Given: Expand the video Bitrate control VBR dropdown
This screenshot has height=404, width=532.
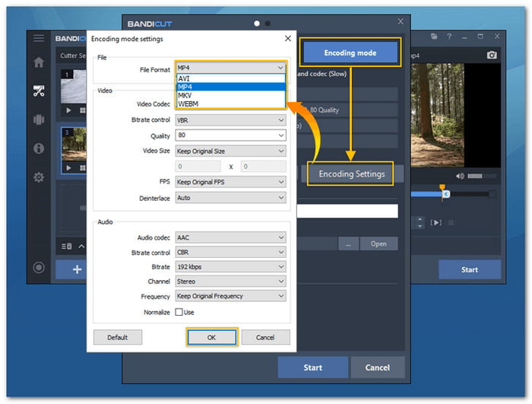Looking at the screenshot, I should tap(231, 120).
